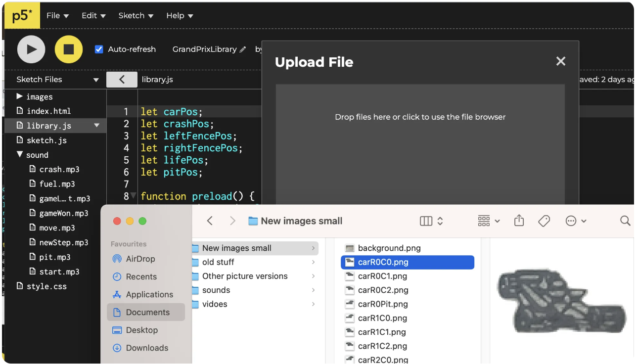Open library.js file options arrow
This screenshot has height=364, width=636.
pyautogui.click(x=96, y=126)
